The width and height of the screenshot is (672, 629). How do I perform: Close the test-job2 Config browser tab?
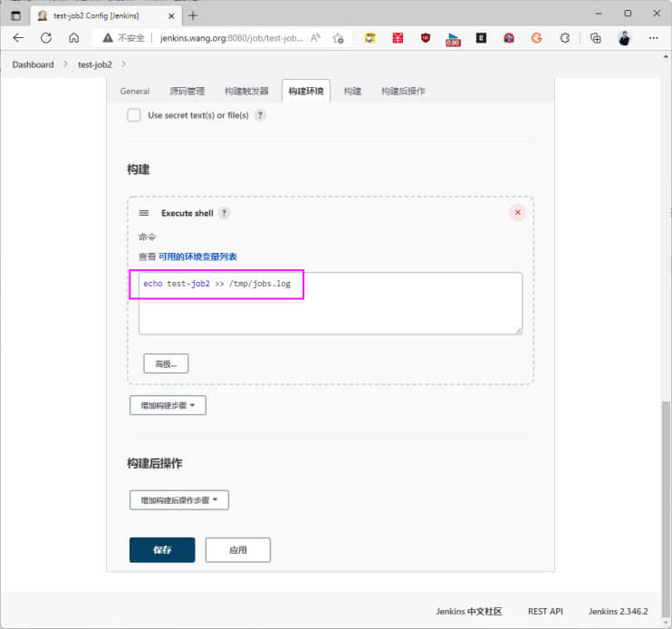(x=171, y=16)
